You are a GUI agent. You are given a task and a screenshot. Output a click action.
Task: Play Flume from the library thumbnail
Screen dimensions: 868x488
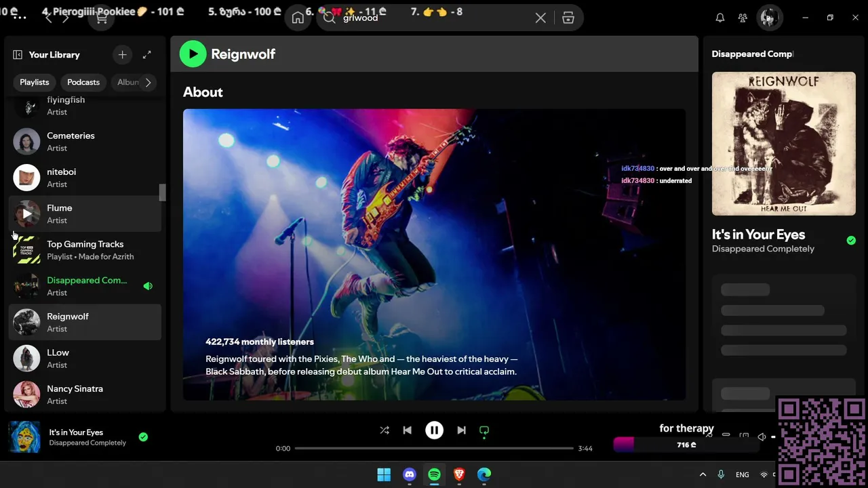(x=26, y=213)
